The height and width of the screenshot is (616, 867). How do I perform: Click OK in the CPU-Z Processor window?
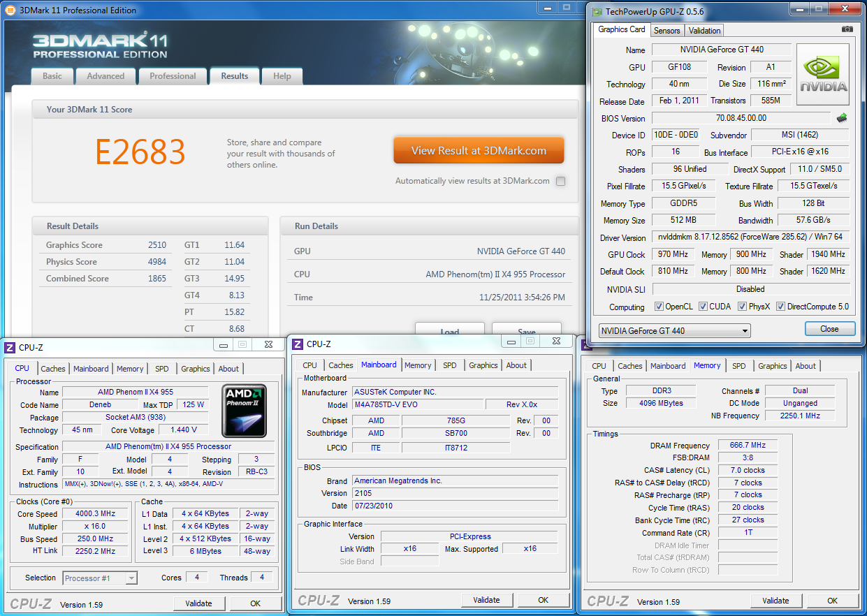click(256, 603)
